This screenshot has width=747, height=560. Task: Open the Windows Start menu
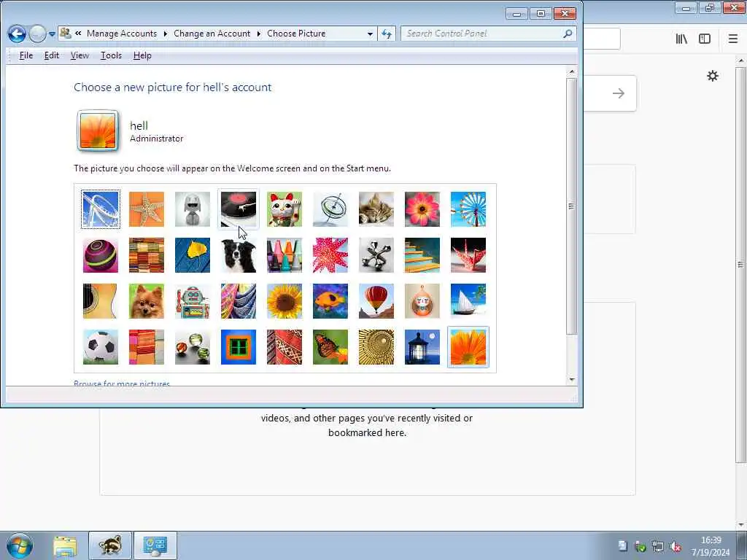point(20,545)
